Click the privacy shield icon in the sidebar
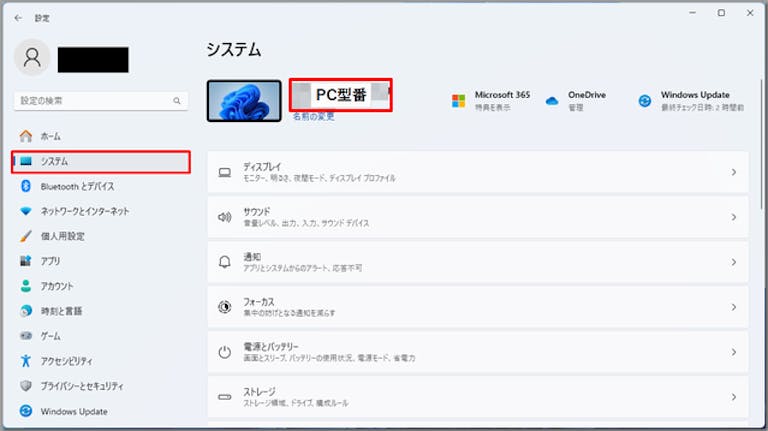768x431 pixels. (x=26, y=386)
